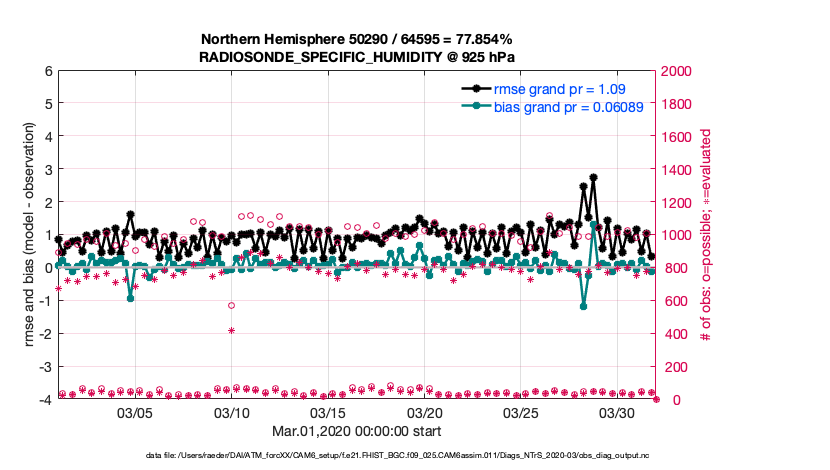Click the red circle outlier just above the 03/10 asterisk
The width and height of the screenshot is (830, 470).
[x=231, y=305]
